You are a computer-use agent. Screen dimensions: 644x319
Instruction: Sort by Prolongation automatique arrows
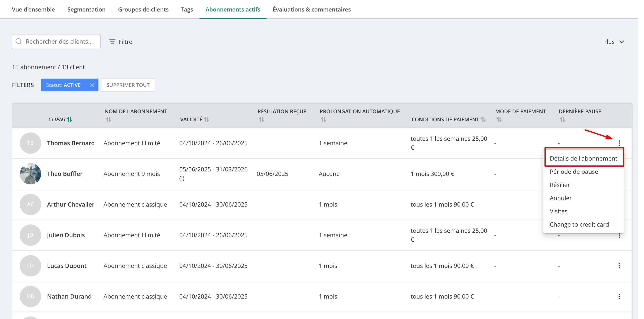pos(323,120)
